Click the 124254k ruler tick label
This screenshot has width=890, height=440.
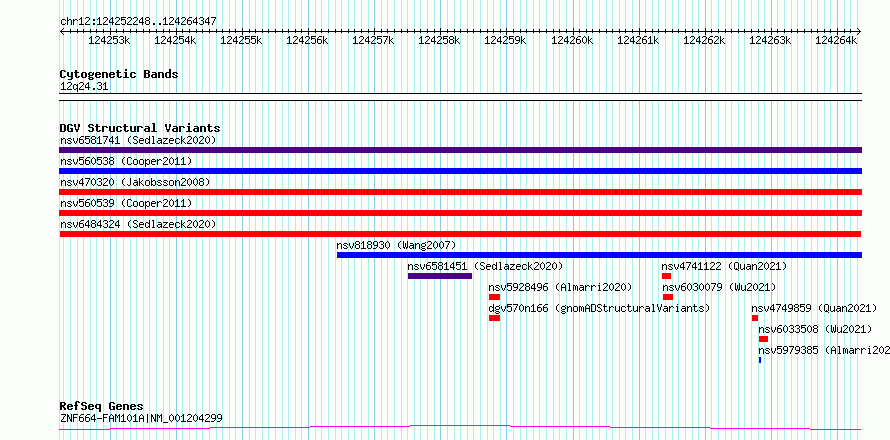[x=175, y=40]
